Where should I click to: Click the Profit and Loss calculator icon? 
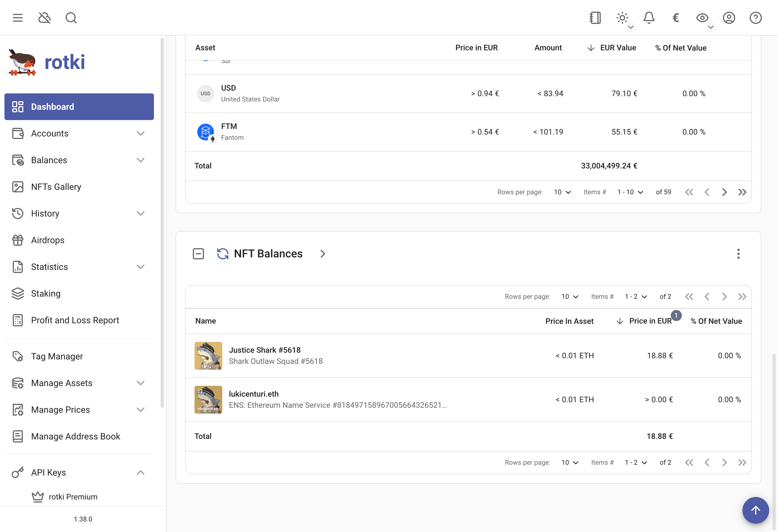18,320
